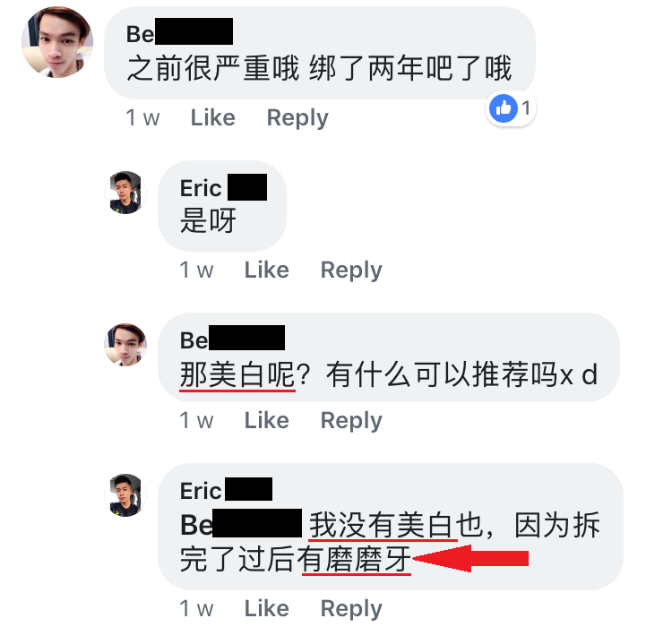Reply to Eric's 是呀 comment

(x=351, y=271)
